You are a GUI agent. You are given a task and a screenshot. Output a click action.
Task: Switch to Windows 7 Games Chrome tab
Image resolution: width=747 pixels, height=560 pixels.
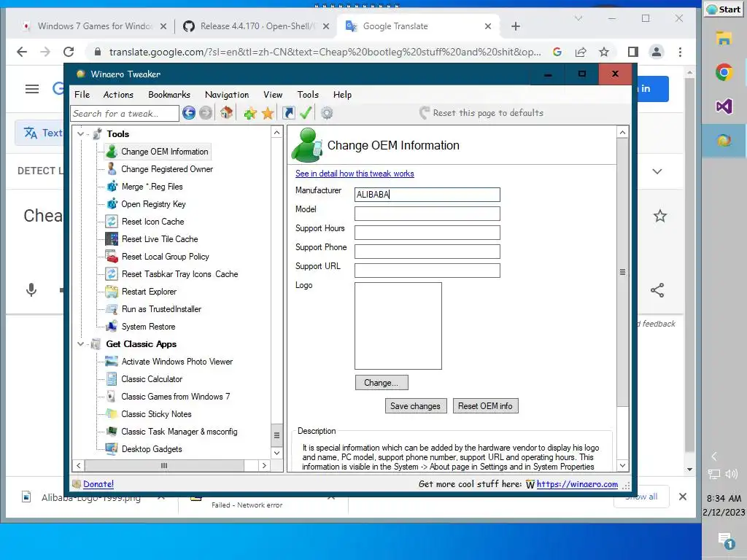[x=94, y=26]
